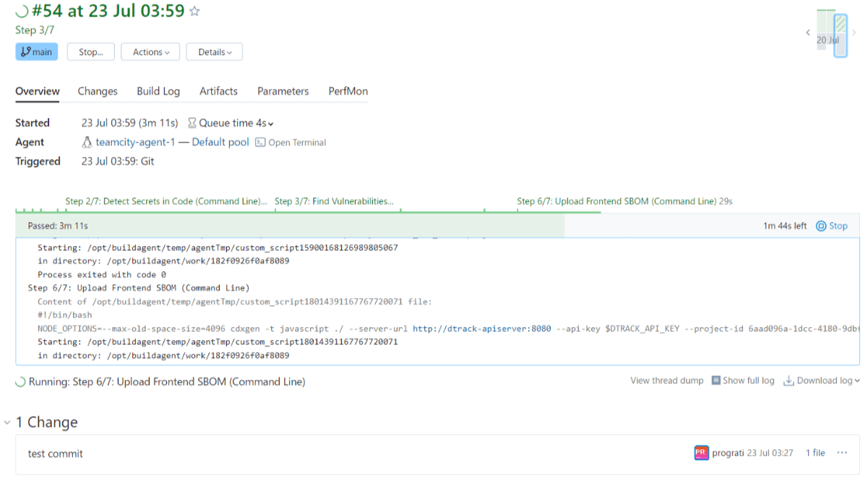Image resolution: width=868 pixels, height=484 pixels.
Task: Open the Artifacts tab
Action: coord(218,91)
